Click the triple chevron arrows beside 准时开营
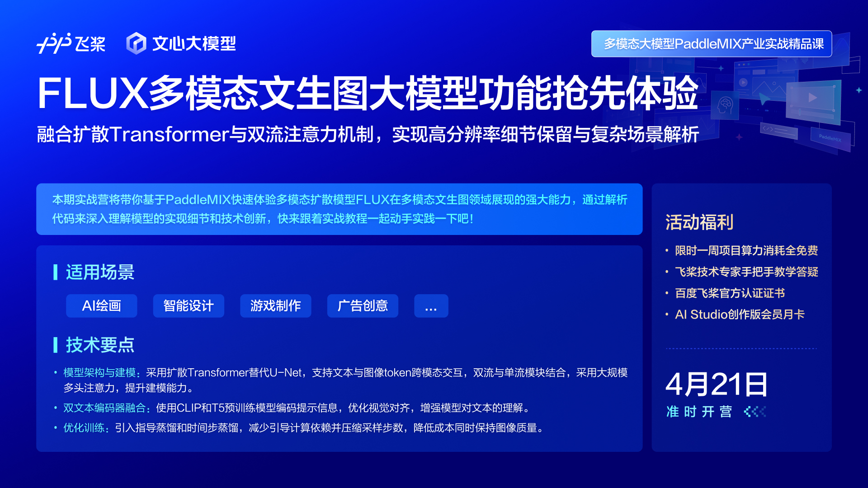 pos(755,412)
